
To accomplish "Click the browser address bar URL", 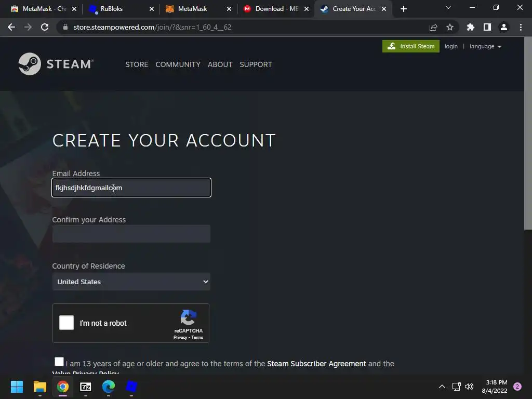I will point(152,27).
